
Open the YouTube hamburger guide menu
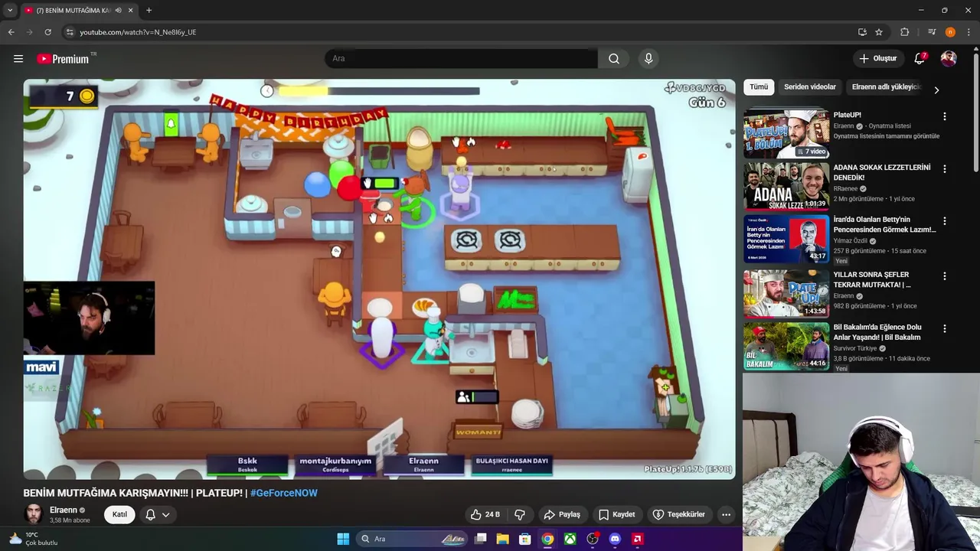[x=18, y=58]
